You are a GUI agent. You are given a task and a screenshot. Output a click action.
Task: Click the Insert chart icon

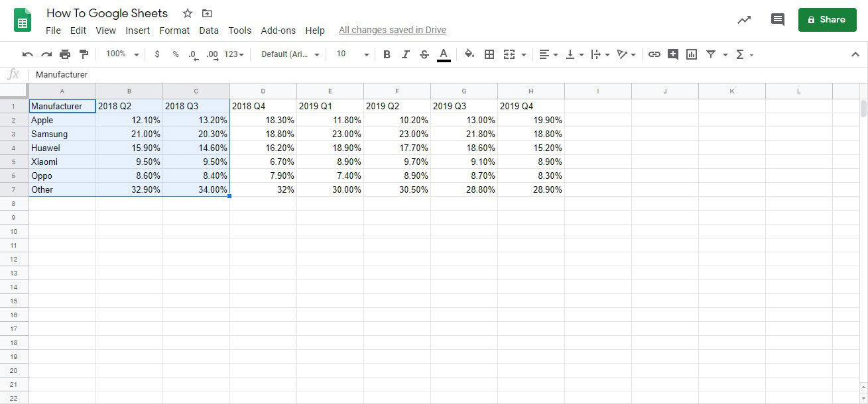tap(692, 54)
